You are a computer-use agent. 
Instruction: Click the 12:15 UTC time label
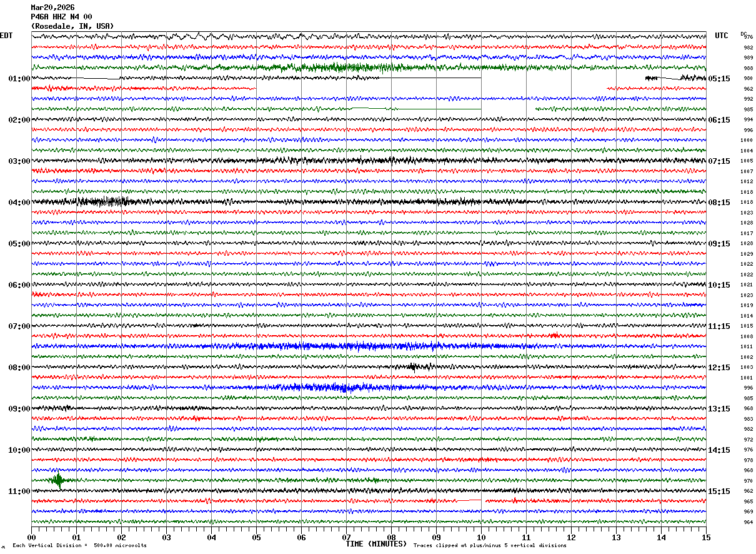719,368
